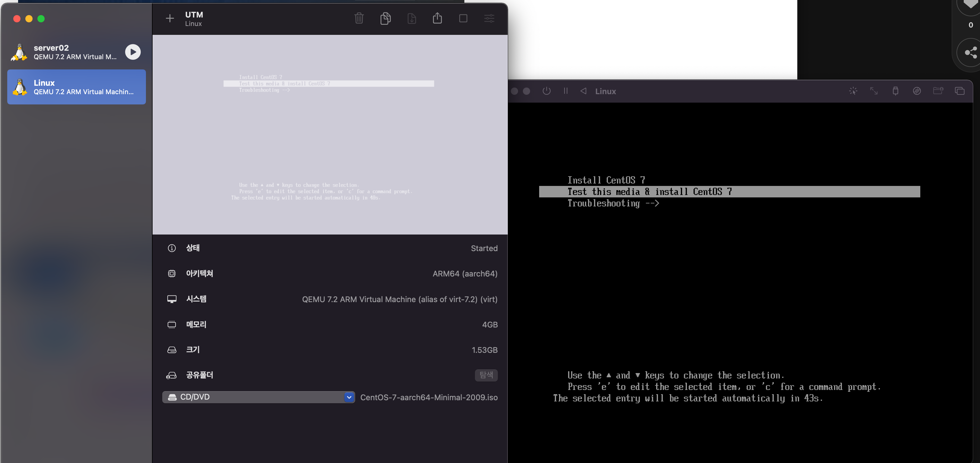Click the VM screen preview thumbnail
This screenshot has height=463, width=980.
[x=330, y=135]
